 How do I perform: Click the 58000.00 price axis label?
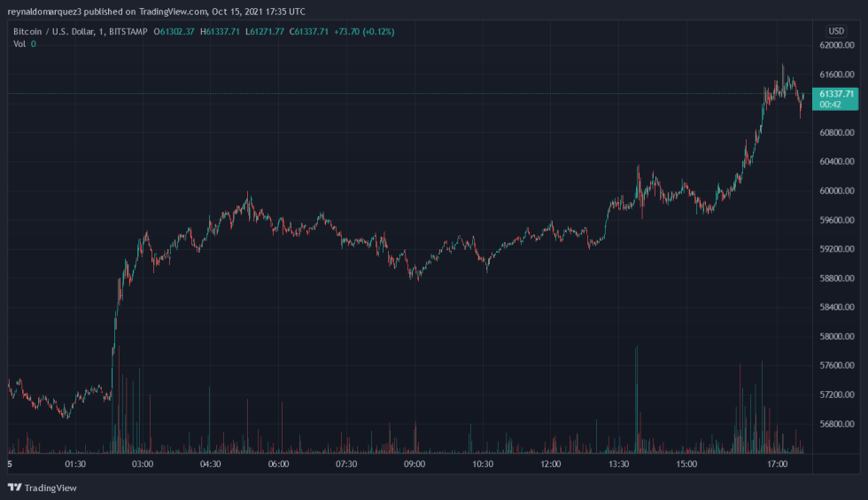(836, 337)
